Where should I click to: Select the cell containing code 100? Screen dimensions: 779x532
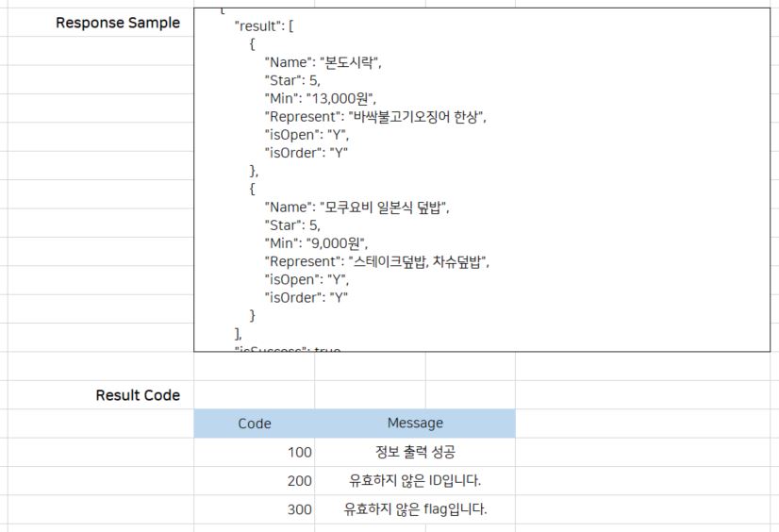coord(254,453)
